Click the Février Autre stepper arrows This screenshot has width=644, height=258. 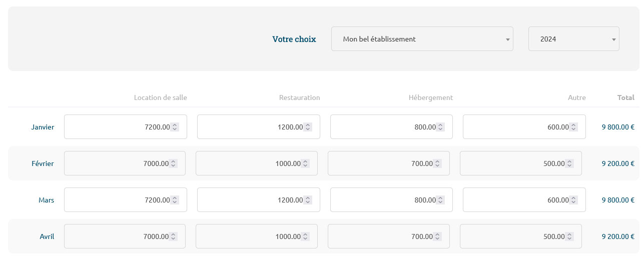pos(569,163)
